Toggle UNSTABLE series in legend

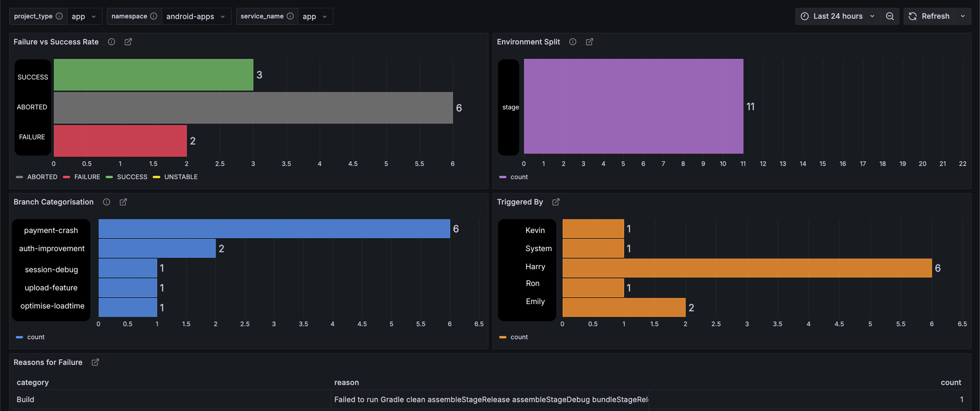pyautogui.click(x=181, y=177)
